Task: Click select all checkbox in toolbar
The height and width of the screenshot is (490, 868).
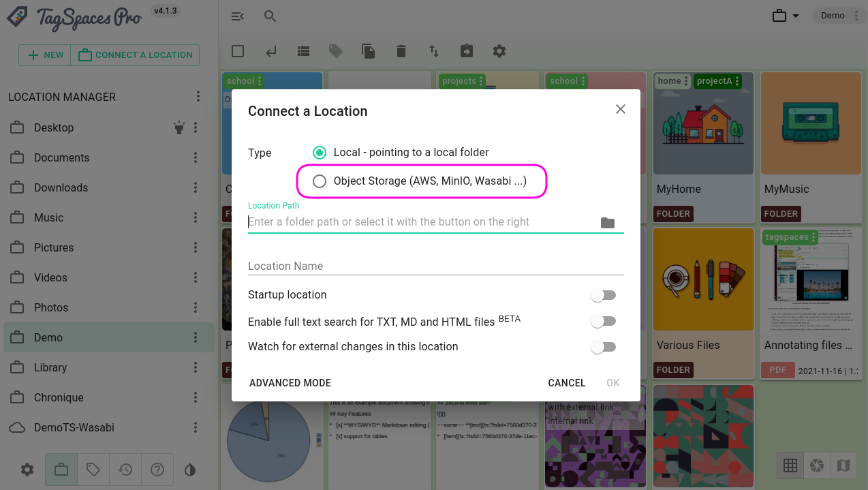Action: (238, 51)
